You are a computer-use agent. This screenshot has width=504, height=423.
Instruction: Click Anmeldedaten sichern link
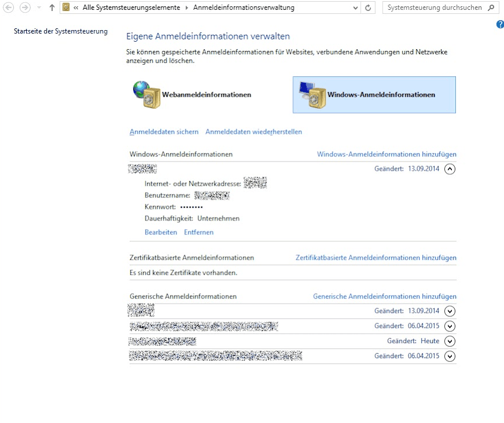coord(164,132)
